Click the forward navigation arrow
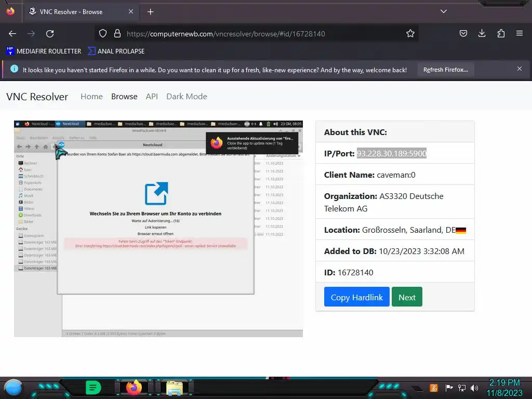The image size is (532, 399). tap(31, 34)
